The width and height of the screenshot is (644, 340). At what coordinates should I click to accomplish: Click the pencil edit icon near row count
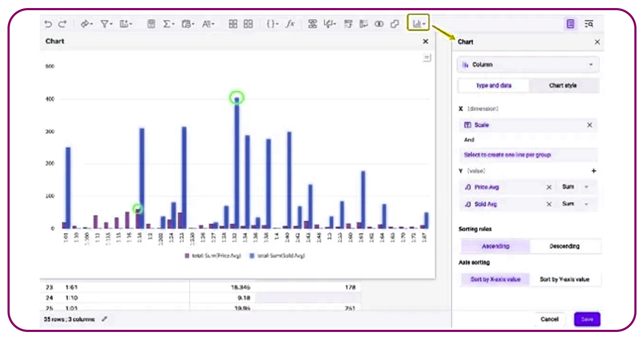pyautogui.click(x=104, y=319)
